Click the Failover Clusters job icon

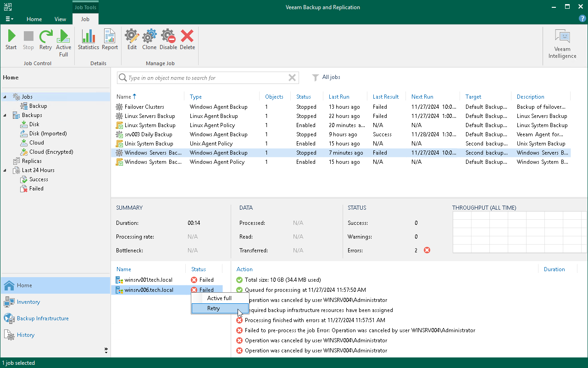pyautogui.click(x=119, y=107)
